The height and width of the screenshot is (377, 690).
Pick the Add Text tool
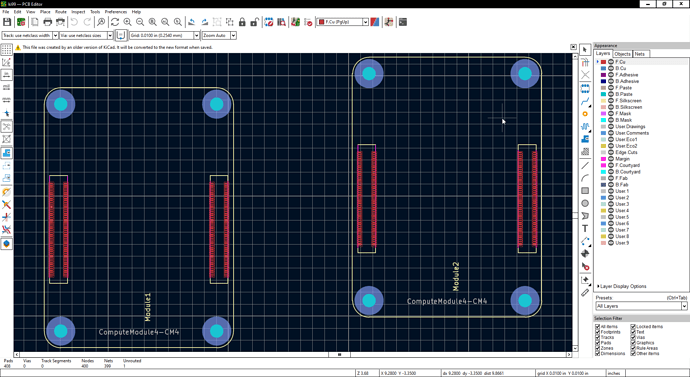585,228
